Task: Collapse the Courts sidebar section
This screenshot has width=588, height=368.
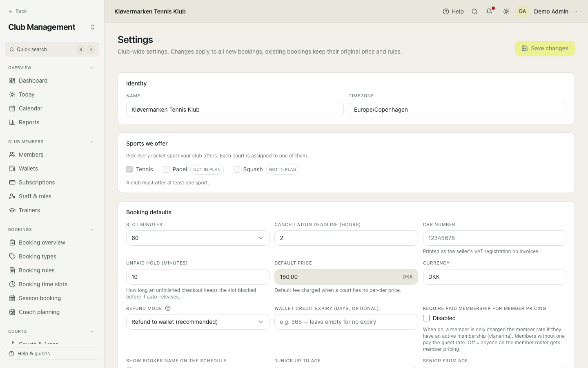Action: click(92, 332)
